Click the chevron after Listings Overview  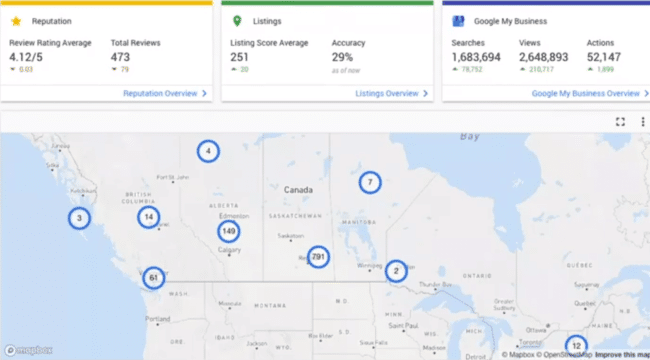[x=425, y=93]
